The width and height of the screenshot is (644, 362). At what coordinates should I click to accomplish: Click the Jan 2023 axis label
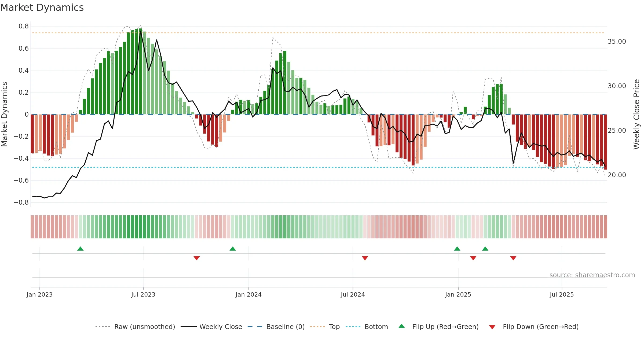pyautogui.click(x=40, y=294)
